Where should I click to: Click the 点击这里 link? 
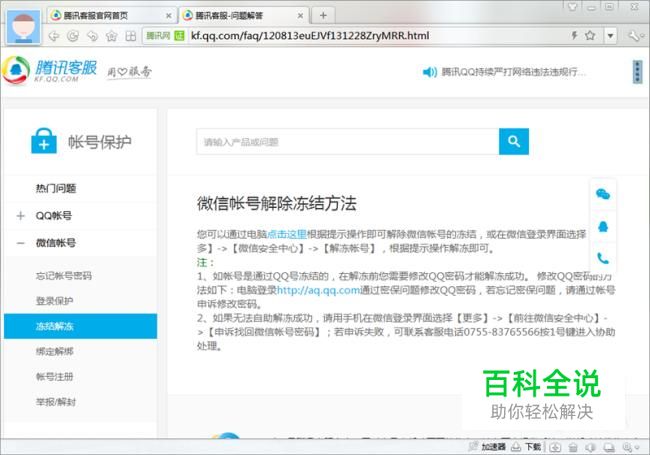pyautogui.click(x=287, y=234)
